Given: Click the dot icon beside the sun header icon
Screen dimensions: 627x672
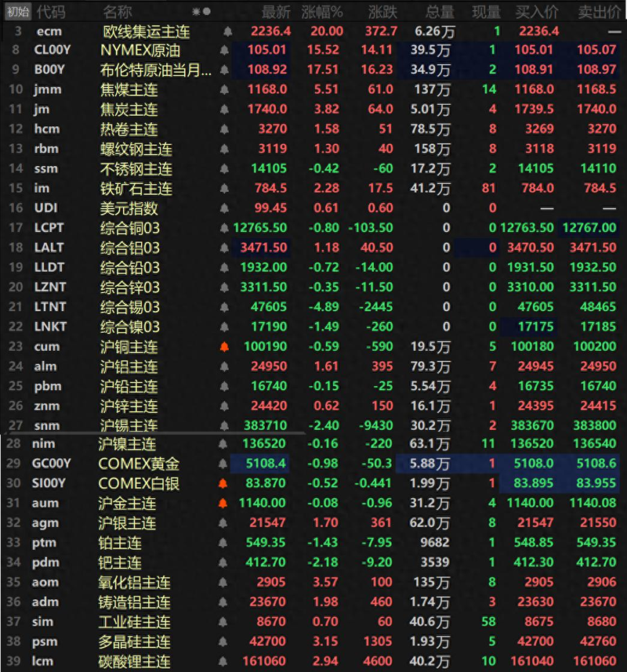Looking at the screenshot, I should coord(206,12).
